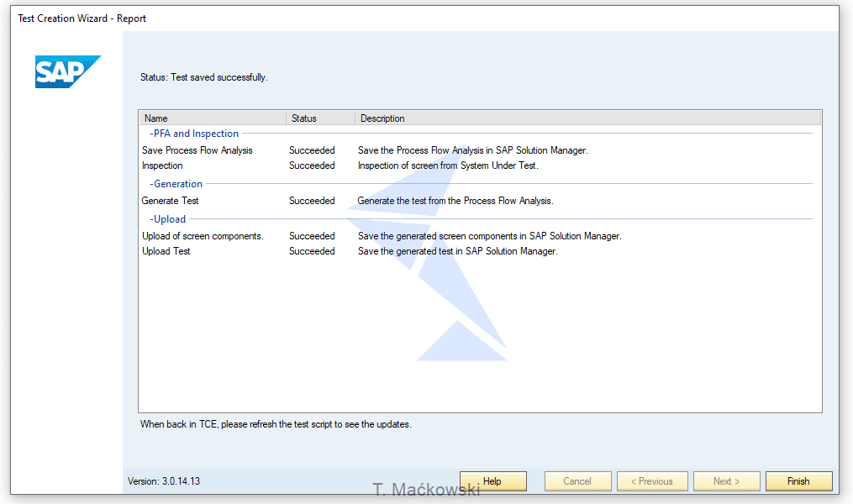Open the Help button
This screenshot has width=853, height=504.
click(x=492, y=481)
